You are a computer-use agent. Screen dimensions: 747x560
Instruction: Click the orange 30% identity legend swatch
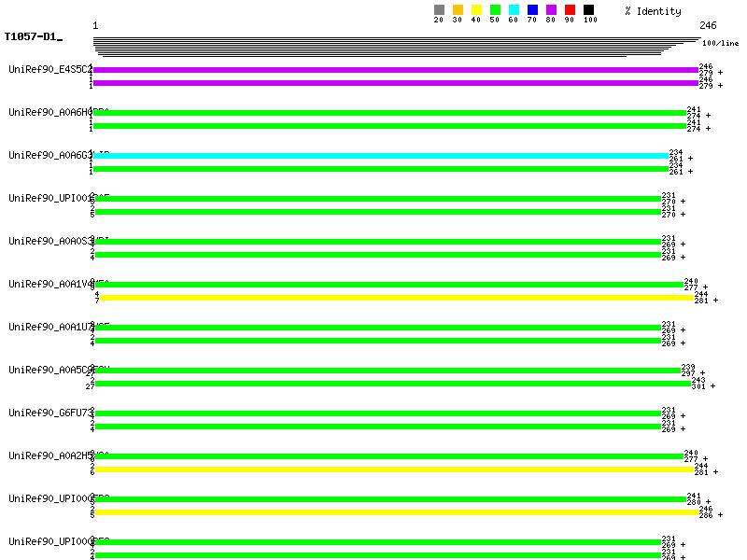458,10
